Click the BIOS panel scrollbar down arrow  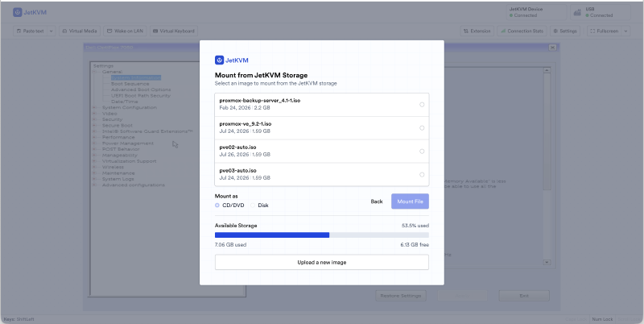pyautogui.click(x=547, y=262)
